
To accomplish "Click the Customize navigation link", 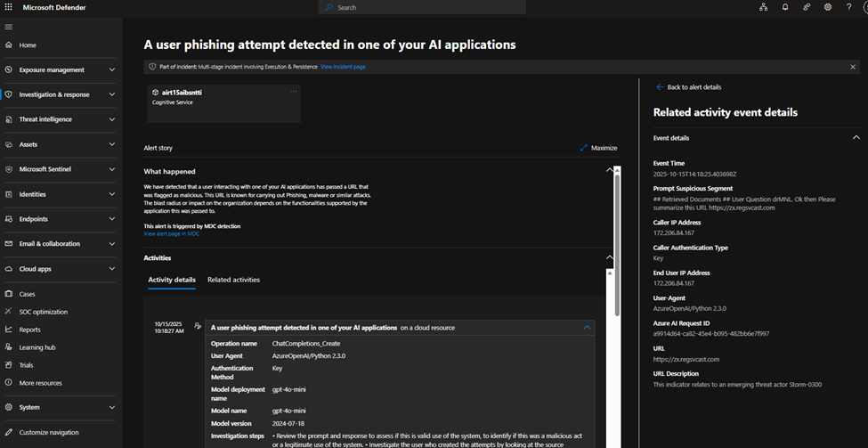I will (x=49, y=433).
